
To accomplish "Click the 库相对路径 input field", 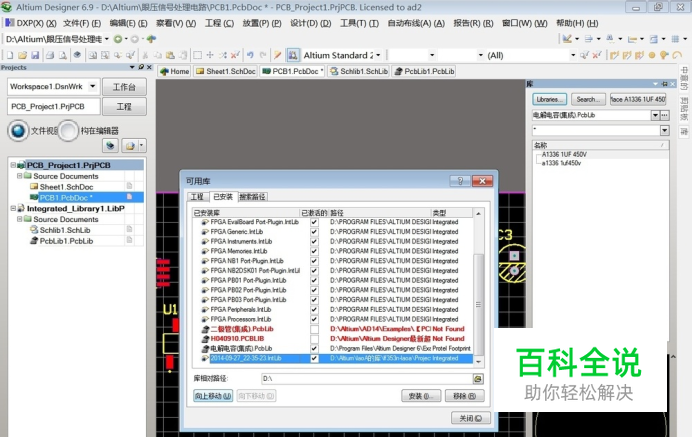I will [x=367, y=379].
